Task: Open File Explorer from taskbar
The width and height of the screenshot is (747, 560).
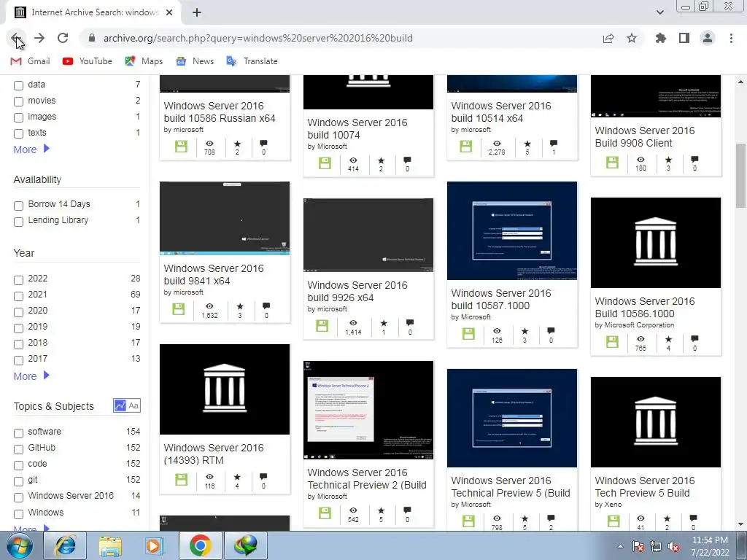Action: 110,545
